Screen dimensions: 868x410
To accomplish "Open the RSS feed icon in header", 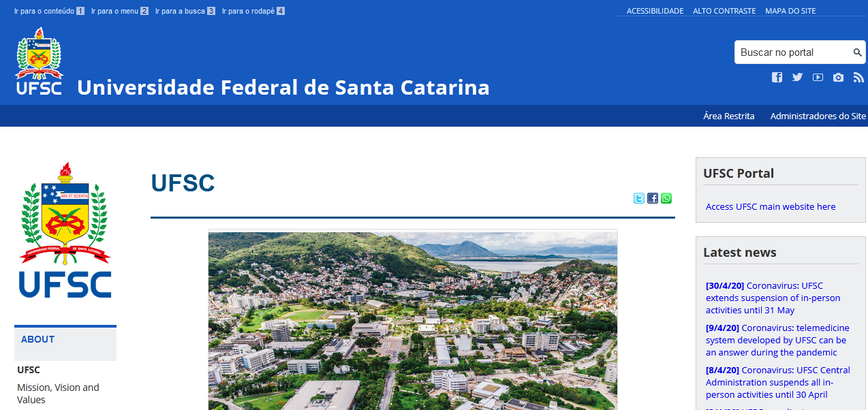I will pos(858,78).
